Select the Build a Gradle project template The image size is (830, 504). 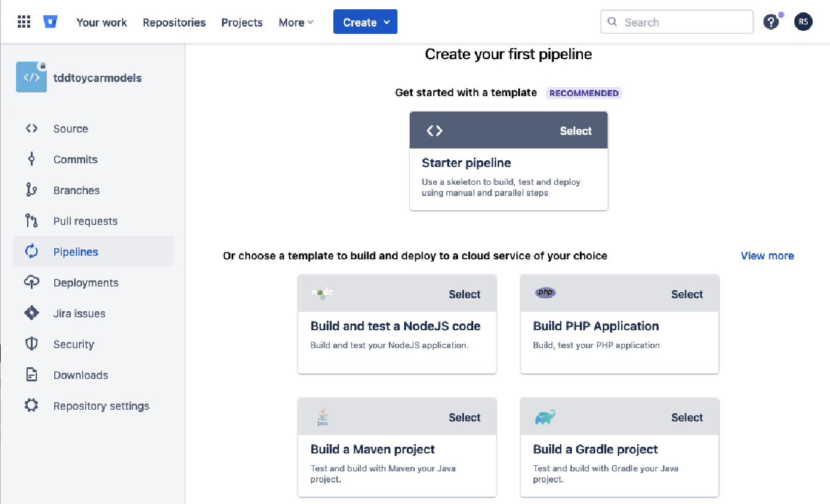tap(687, 417)
